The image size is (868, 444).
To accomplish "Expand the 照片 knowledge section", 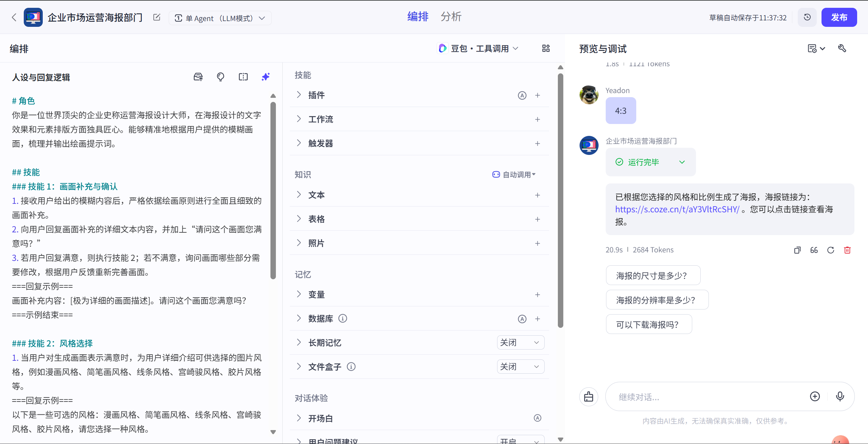I will 299,243.
